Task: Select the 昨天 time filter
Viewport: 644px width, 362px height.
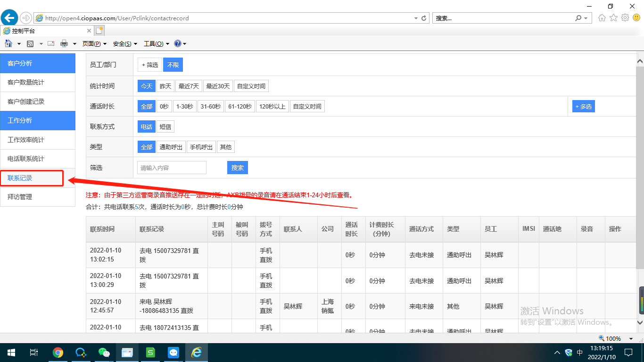Action: pos(165,86)
